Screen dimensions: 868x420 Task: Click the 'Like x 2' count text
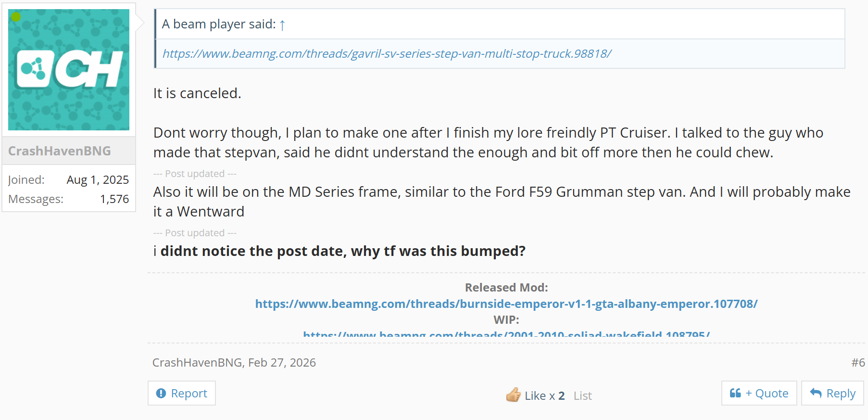point(544,395)
